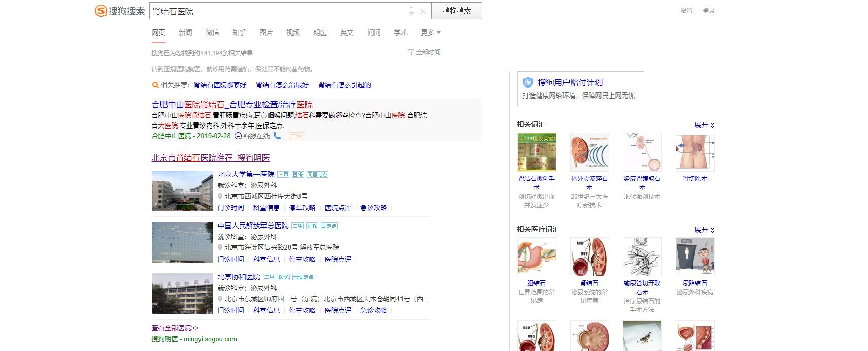Image resolution: width=868 pixels, height=351 pixels.
Task: Switch to the 问问 tab
Action: click(374, 33)
